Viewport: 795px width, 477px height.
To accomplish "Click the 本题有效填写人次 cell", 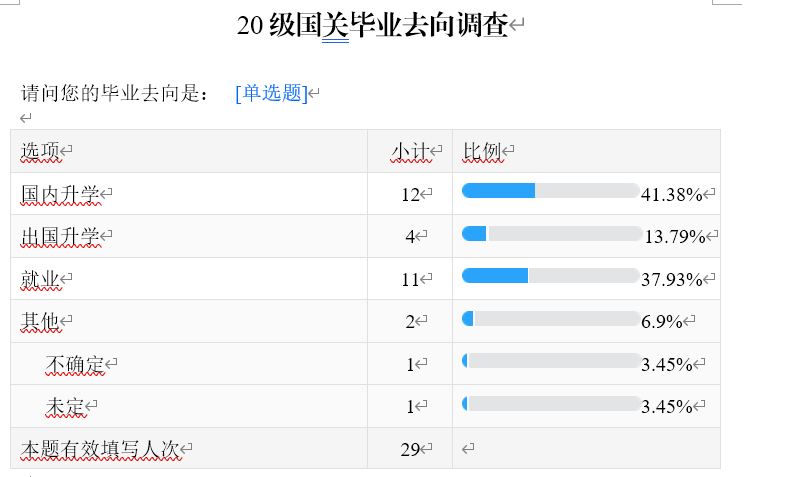I will pyautogui.click(x=189, y=449).
